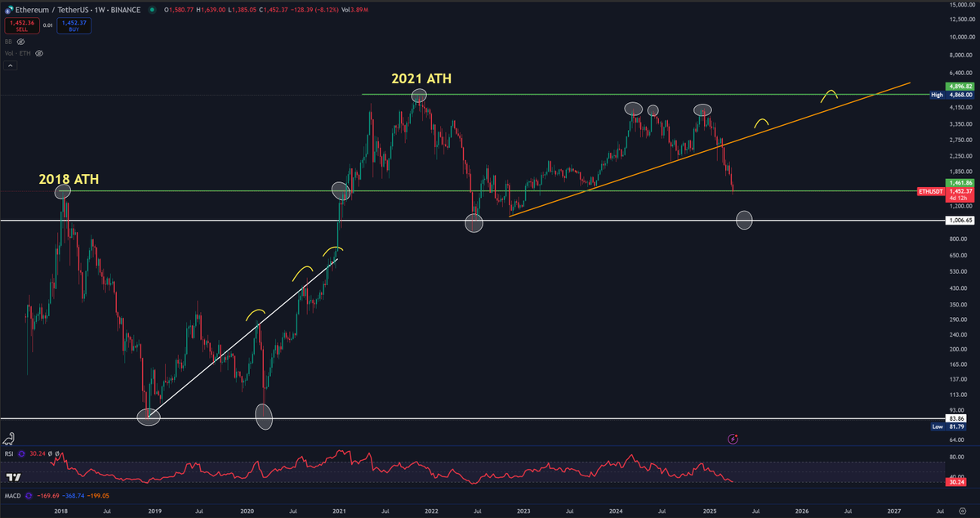980x518 pixels.
Task: Click the 2018 label on the time axis
Action: pos(60,511)
